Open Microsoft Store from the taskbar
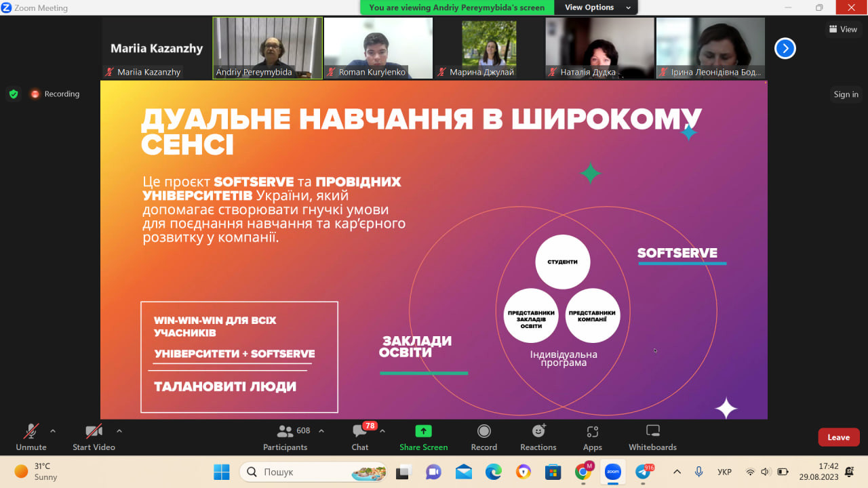The image size is (868, 488). click(553, 472)
